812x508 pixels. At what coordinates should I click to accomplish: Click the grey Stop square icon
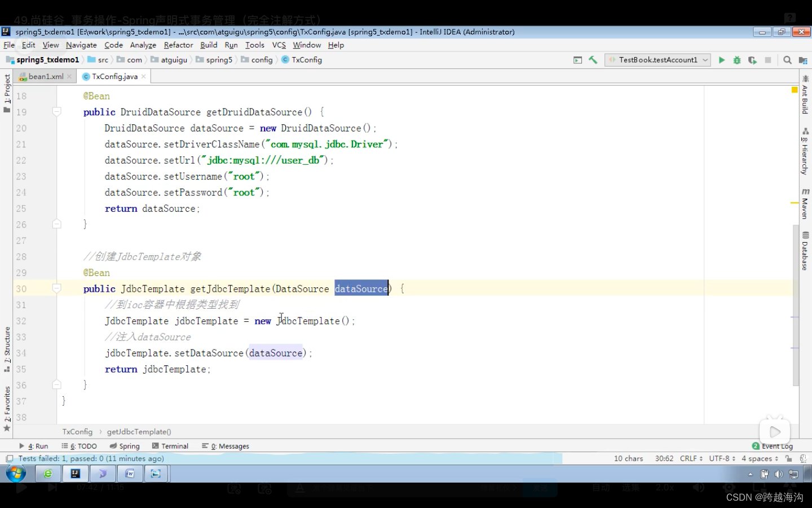767,60
